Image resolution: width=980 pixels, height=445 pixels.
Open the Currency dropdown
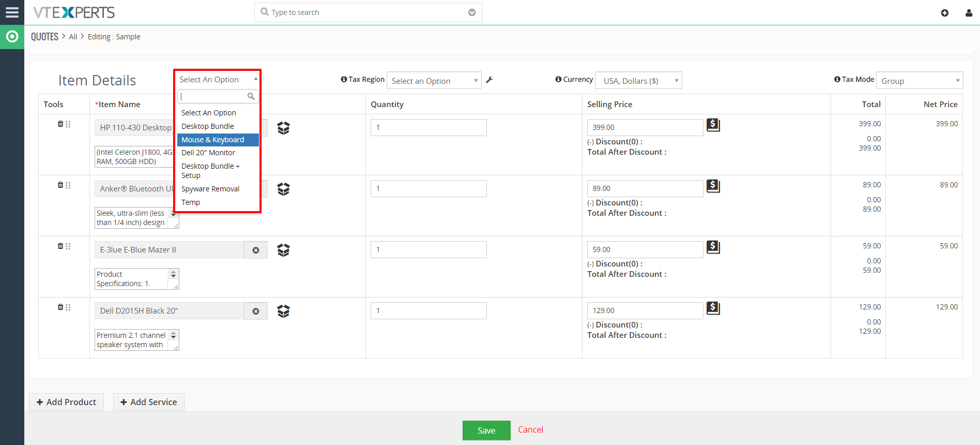(638, 81)
